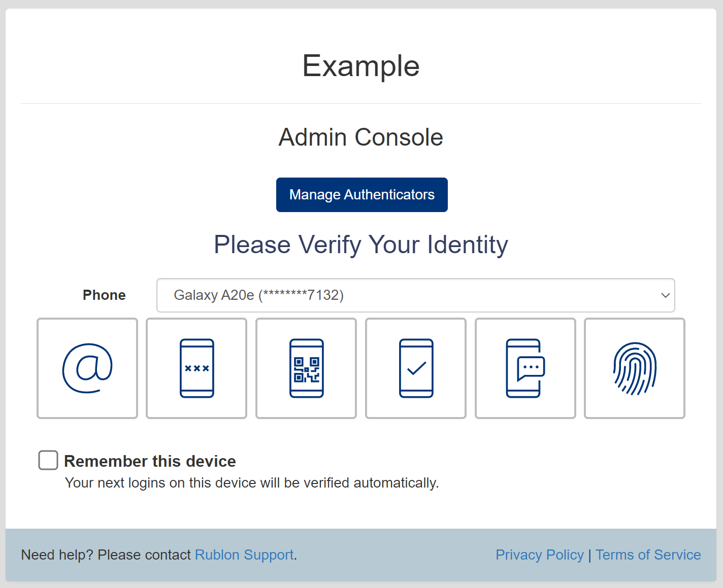Click the 'Example' title heading

pos(361,66)
